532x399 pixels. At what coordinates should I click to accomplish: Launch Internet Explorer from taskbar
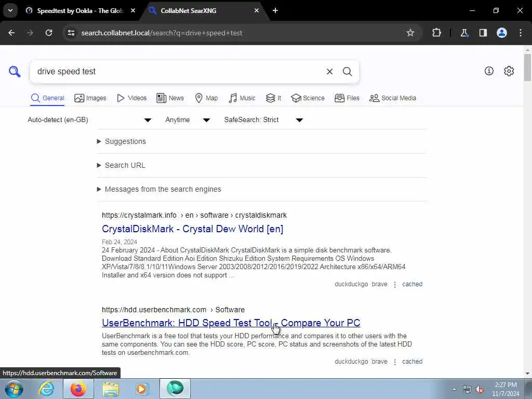click(46, 389)
